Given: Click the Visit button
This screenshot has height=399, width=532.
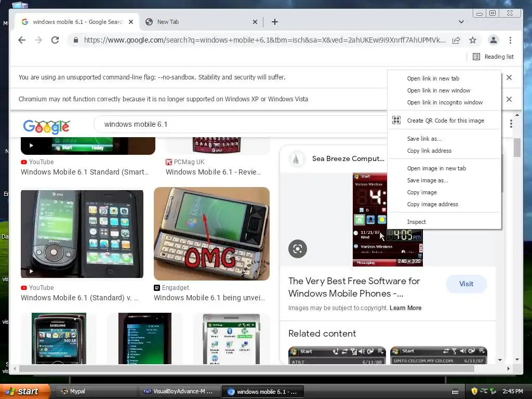Looking at the screenshot, I should coord(466,284).
